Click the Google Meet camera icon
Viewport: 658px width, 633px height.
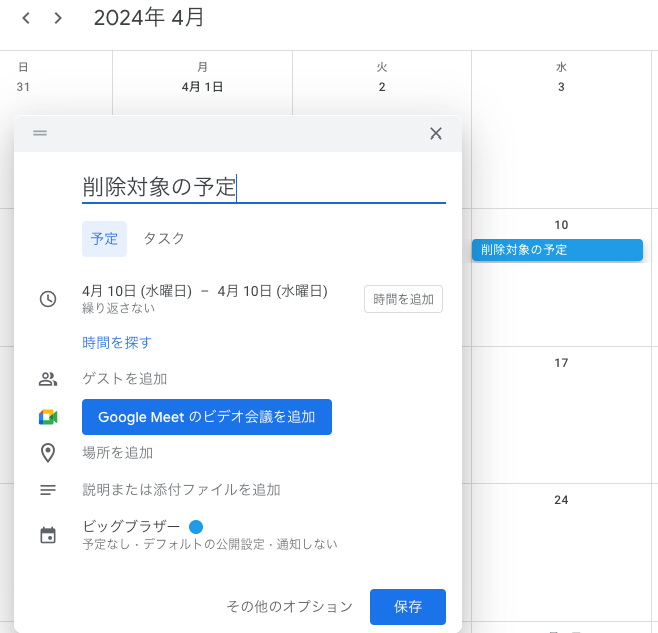(48, 417)
